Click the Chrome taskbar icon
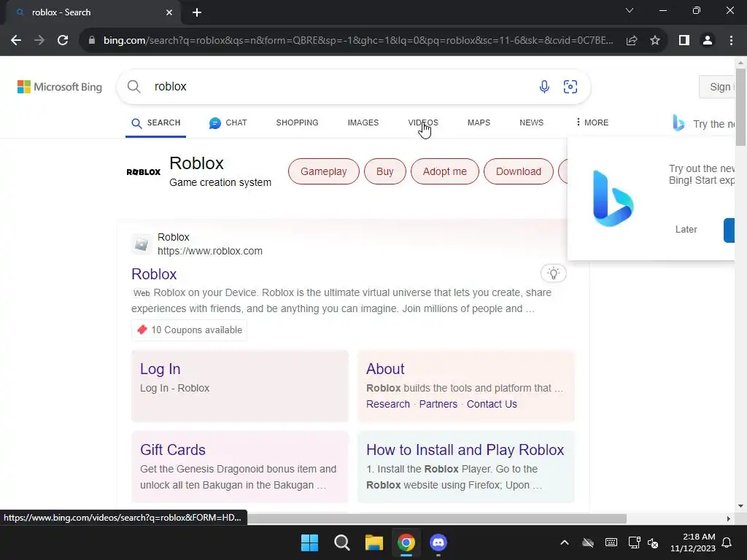This screenshot has width=747, height=560. [x=406, y=542]
